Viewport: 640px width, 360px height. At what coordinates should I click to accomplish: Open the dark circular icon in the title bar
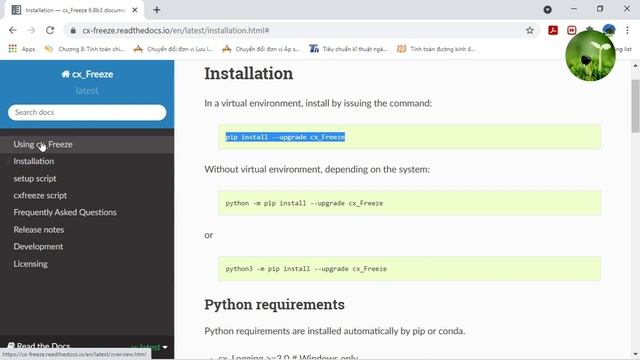[x=547, y=9]
